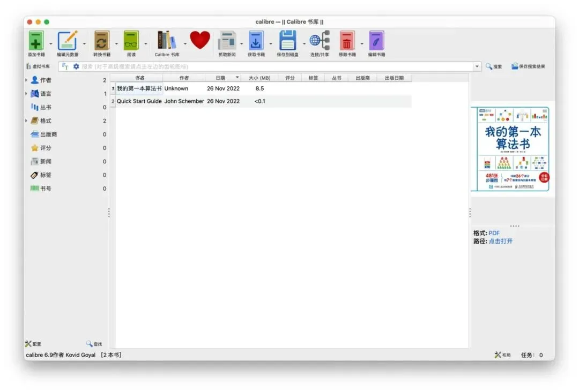Click the Convert books icon

pos(101,41)
